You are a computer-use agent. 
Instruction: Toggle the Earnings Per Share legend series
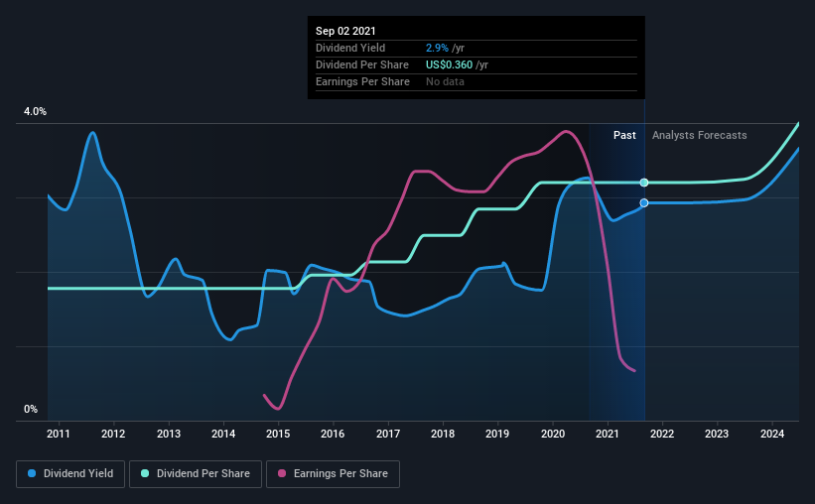[333, 474]
